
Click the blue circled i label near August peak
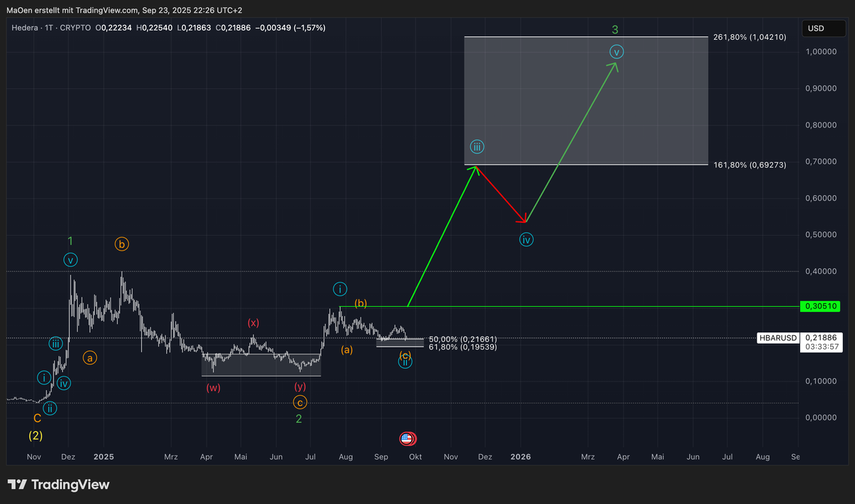tap(341, 289)
